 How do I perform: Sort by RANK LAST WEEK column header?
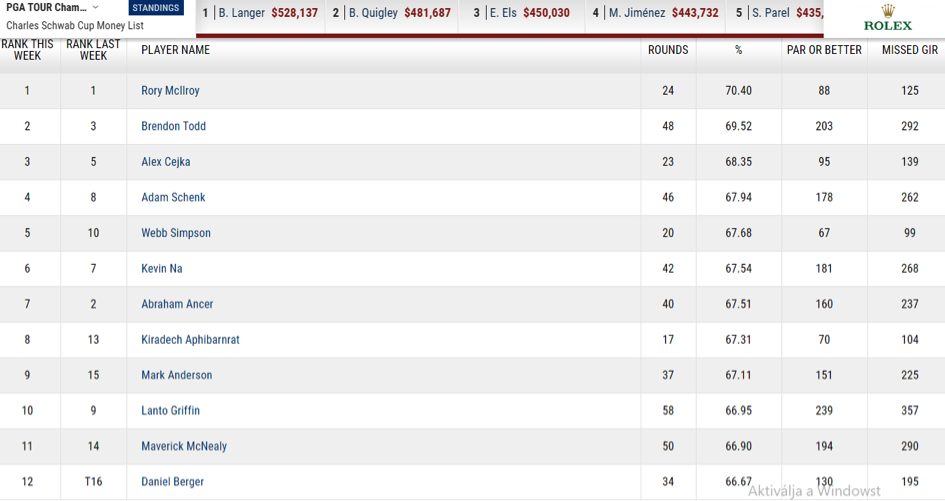[93, 50]
